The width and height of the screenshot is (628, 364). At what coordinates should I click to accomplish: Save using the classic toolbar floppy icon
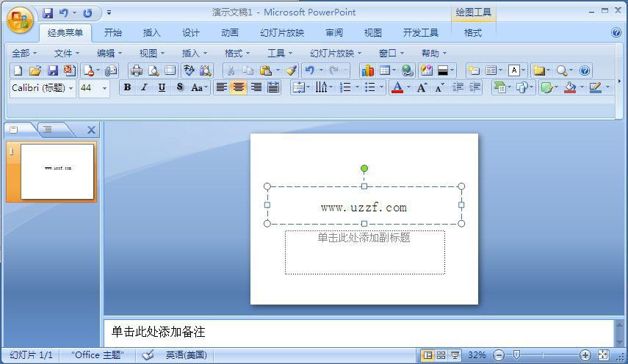(x=52, y=70)
